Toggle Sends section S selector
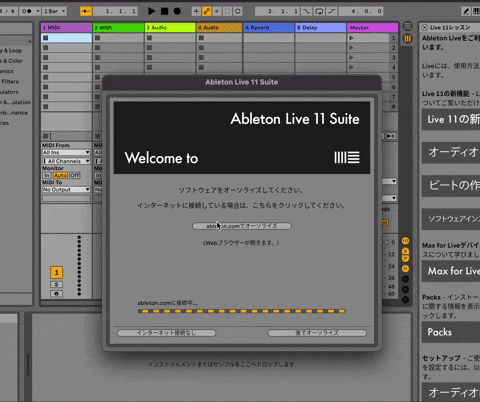Image resolution: width=480 pixels, height=402 pixels. (x=405, y=251)
